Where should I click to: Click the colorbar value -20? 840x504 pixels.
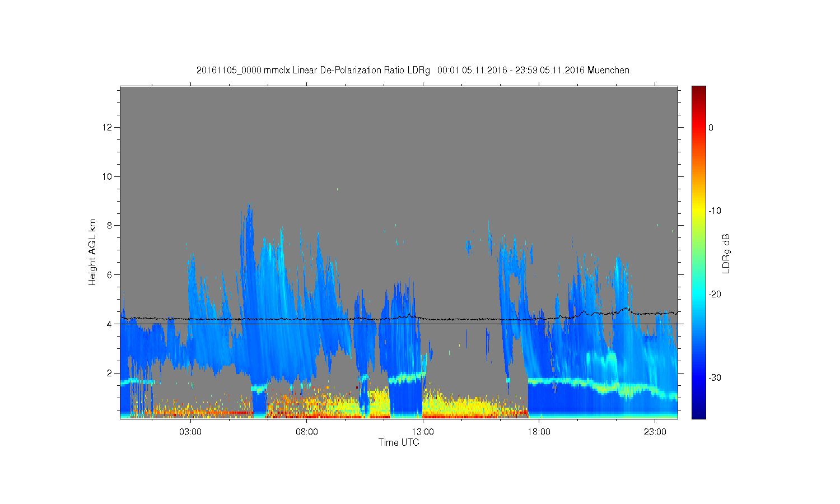714,295
